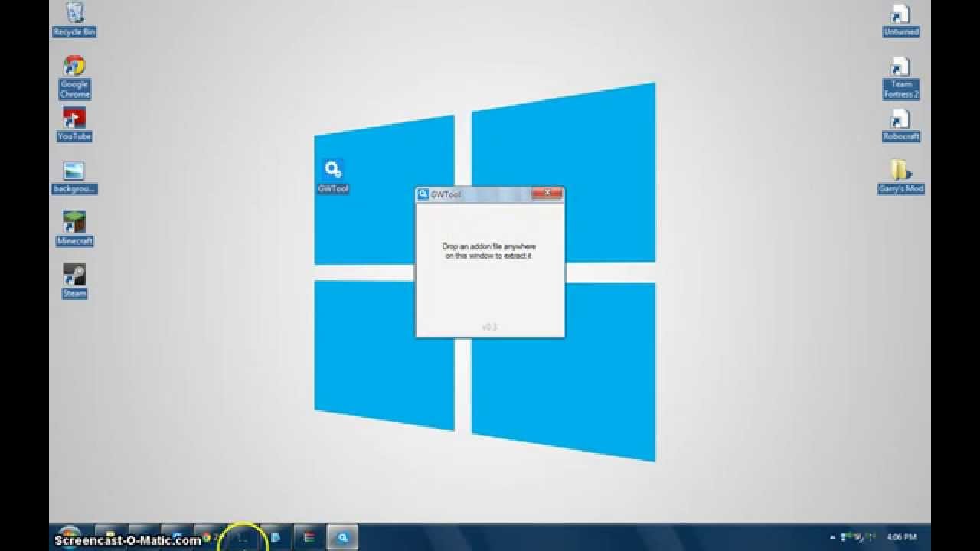
Task: Click the v0.3 version label in GWTool
Action: pyautogui.click(x=490, y=327)
